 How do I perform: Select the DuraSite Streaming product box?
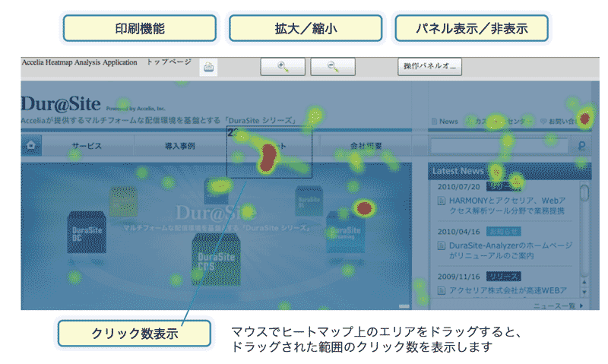pyautogui.click(x=346, y=233)
